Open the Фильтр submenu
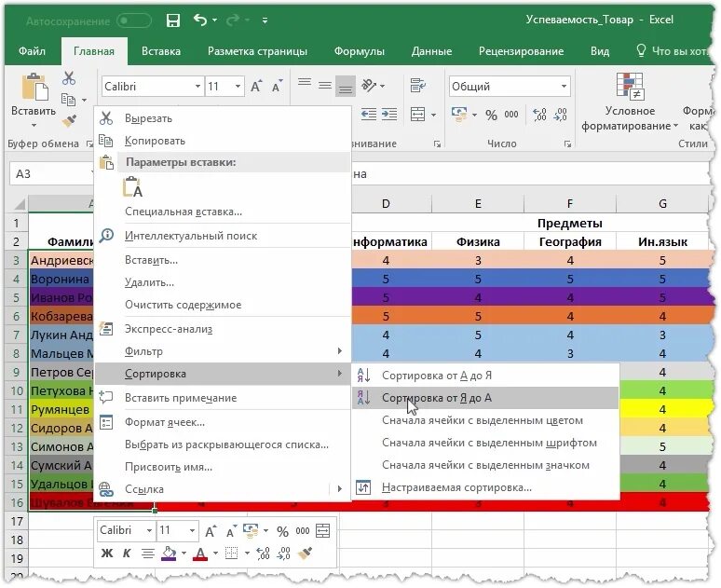 (223, 351)
